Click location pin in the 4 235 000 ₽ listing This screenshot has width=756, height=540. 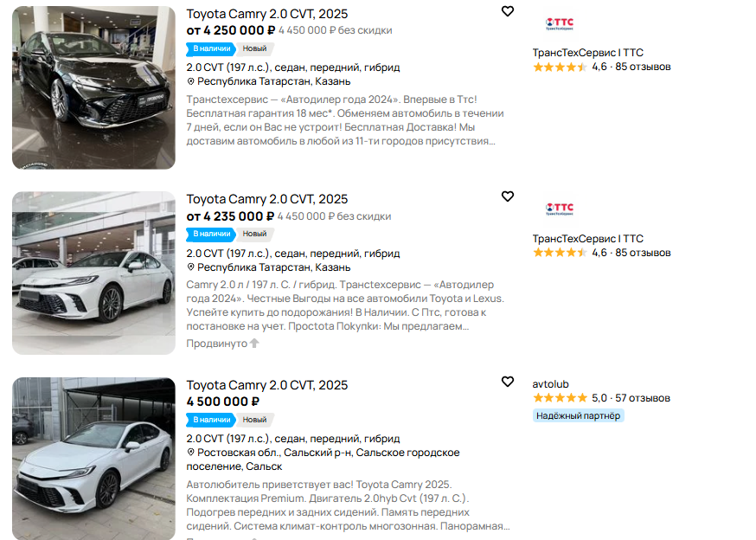click(191, 267)
